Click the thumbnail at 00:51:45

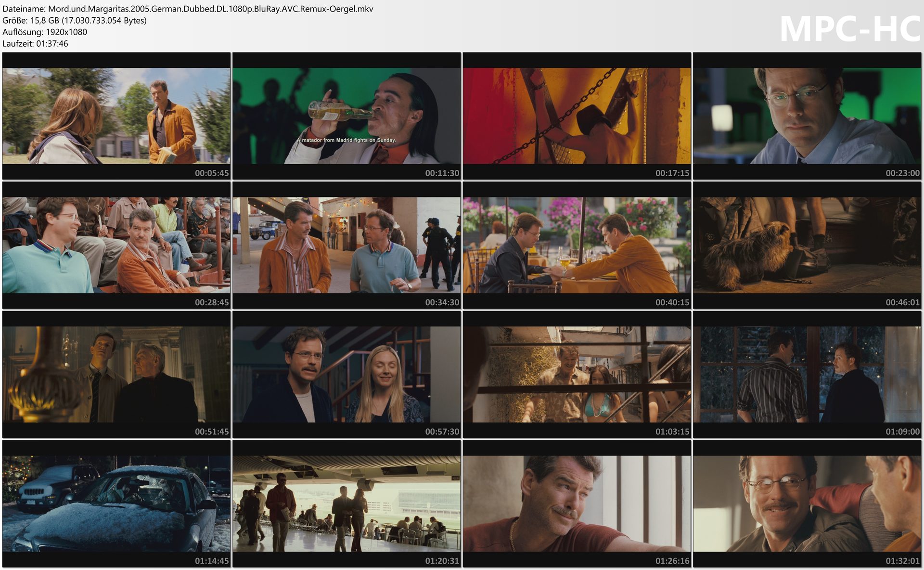point(116,374)
